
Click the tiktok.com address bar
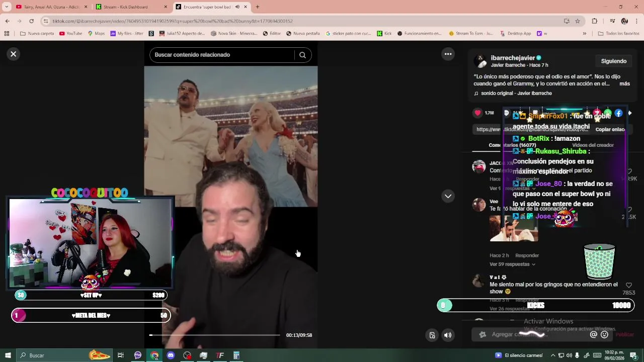(302, 21)
